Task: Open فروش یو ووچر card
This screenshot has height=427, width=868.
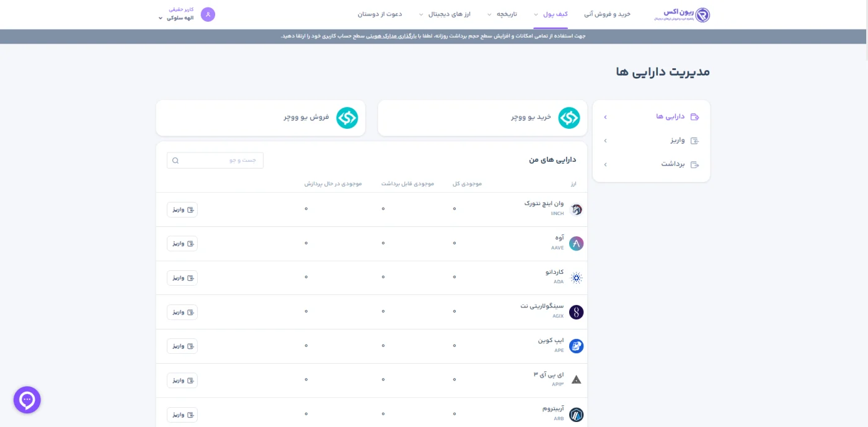Action: coord(260,118)
